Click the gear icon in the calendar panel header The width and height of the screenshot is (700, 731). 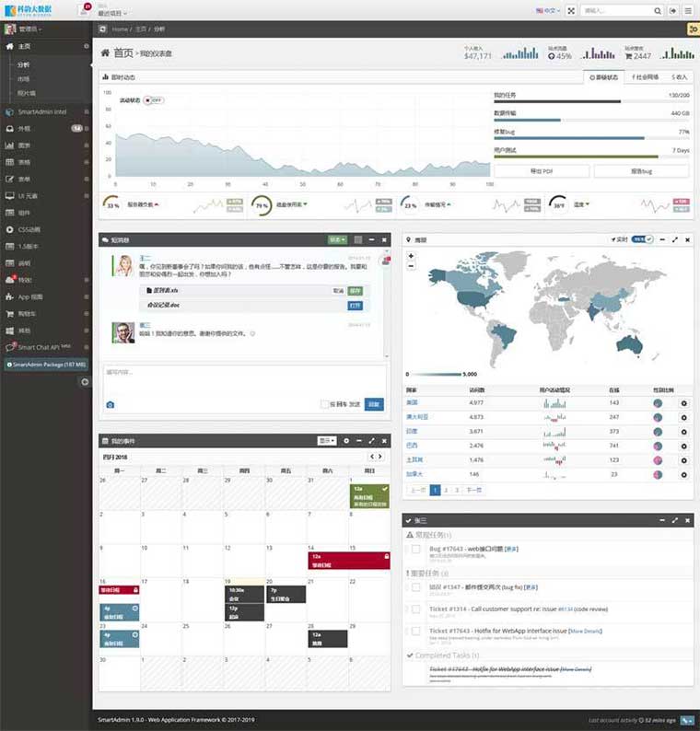346,441
